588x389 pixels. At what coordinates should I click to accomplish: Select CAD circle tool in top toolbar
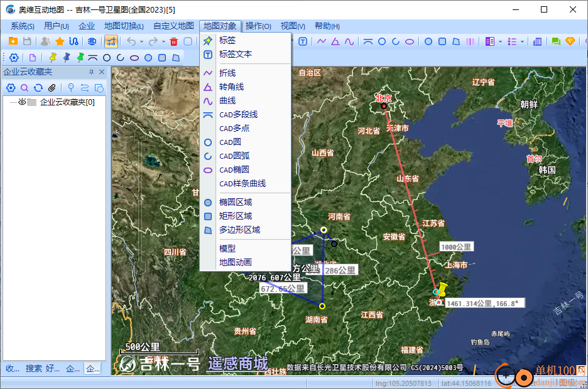pyautogui.click(x=382, y=41)
